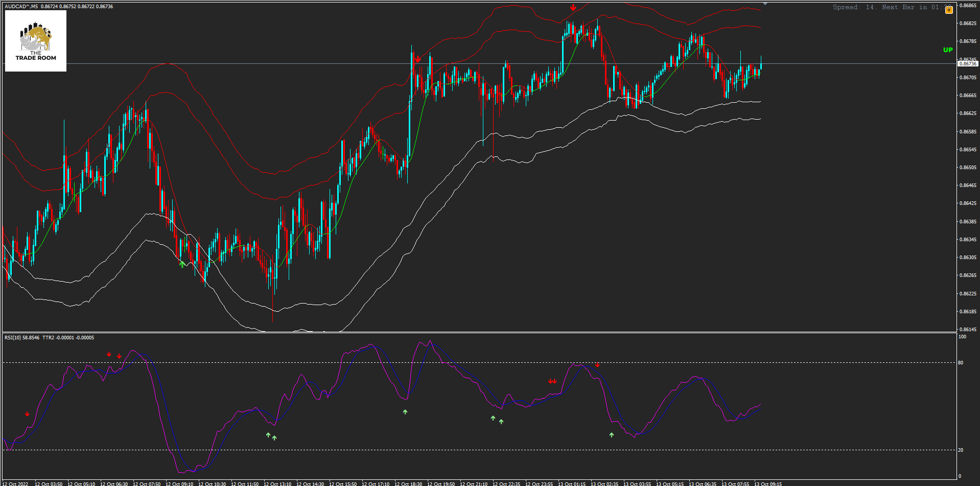The height and width of the screenshot is (486, 980).
Task: Click the lone green arrow below 18:30 RSI dip
Action: click(405, 411)
